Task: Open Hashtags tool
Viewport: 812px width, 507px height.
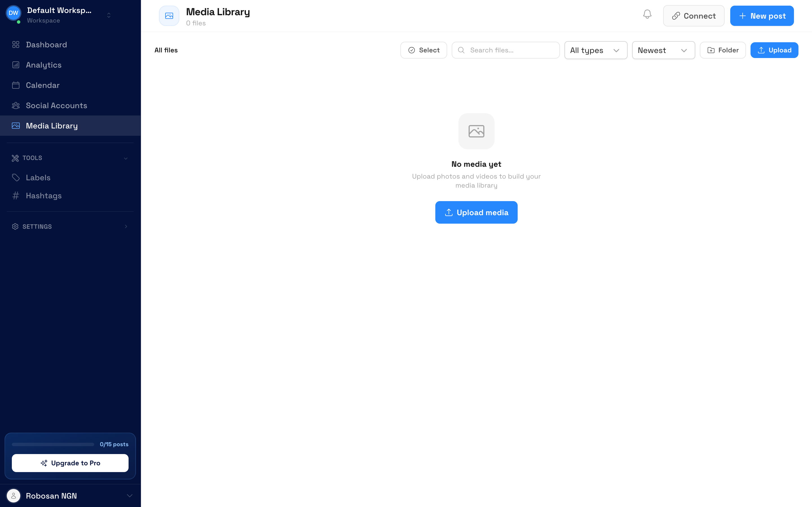Action: coord(44,196)
